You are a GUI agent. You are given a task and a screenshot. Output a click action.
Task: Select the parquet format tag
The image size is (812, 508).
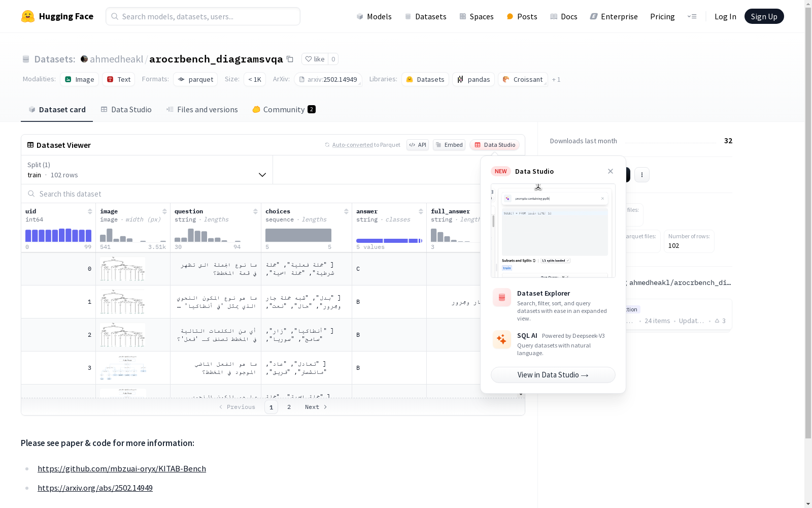(x=195, y=79)
